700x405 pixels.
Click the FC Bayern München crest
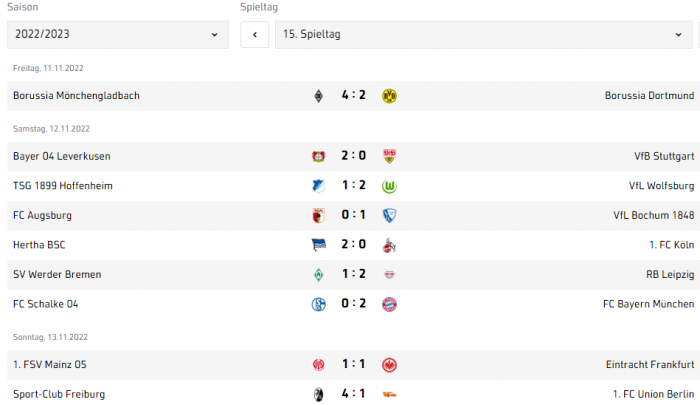[390, 304]
